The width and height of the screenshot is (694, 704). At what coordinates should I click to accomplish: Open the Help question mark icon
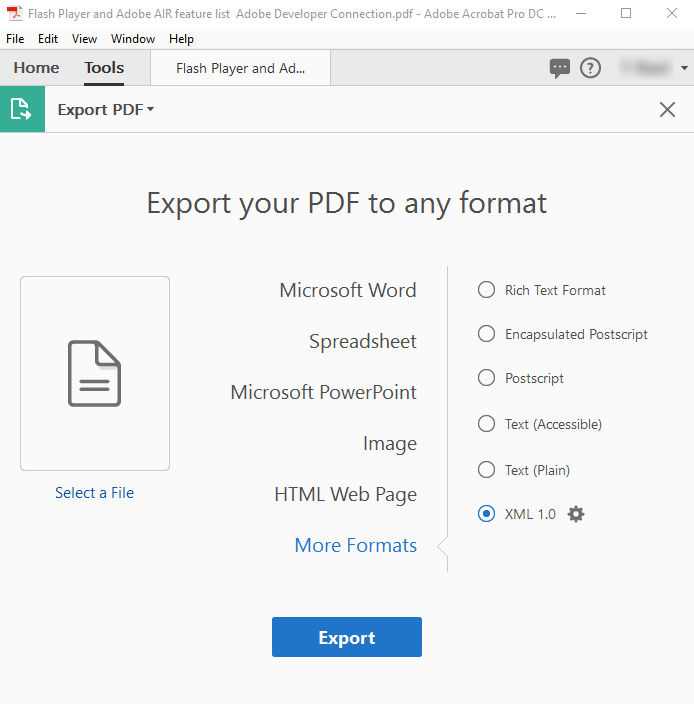tap(590, 68)
